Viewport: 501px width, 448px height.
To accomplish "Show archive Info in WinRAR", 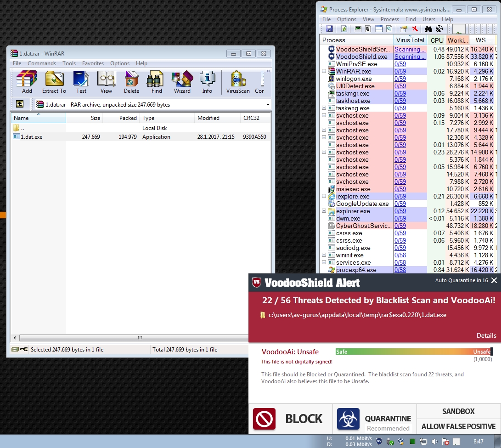I will (x=207, y=82).
